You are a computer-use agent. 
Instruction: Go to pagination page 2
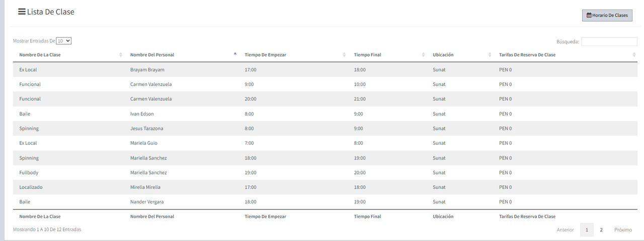(x=601, y=230)
